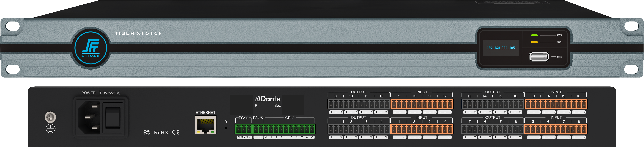Click the POWER (110V~220V) label

[101, 93]
